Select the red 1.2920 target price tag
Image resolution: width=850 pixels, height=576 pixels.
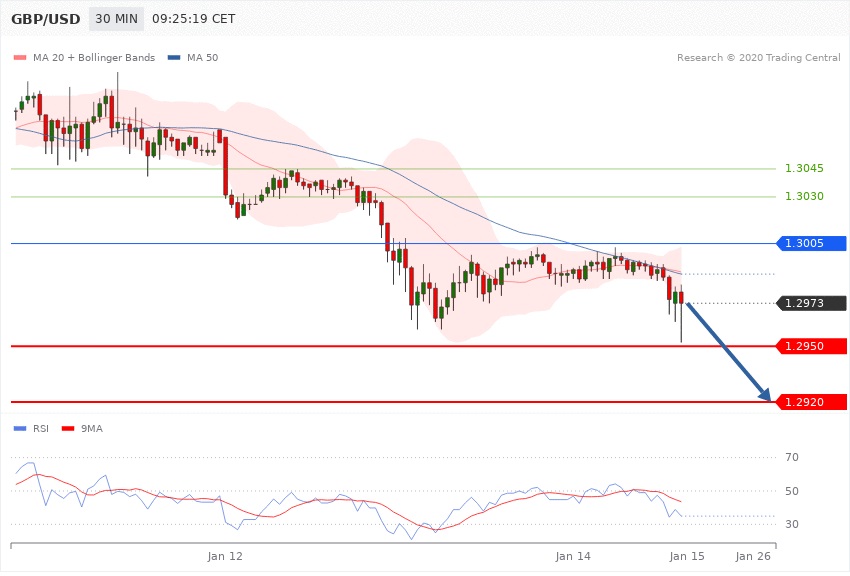[811, 402]
